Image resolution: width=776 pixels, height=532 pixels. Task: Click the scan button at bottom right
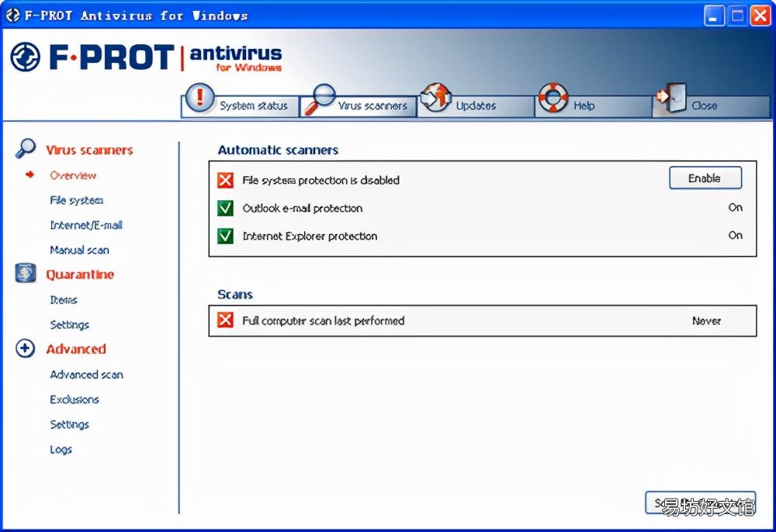(x=700, y=503)
